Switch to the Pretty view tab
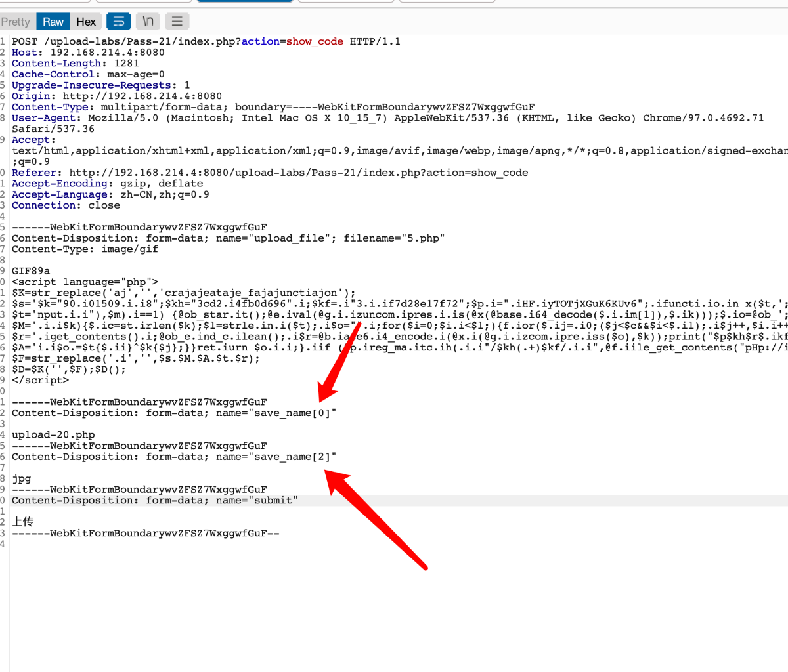 coord(16,22)
